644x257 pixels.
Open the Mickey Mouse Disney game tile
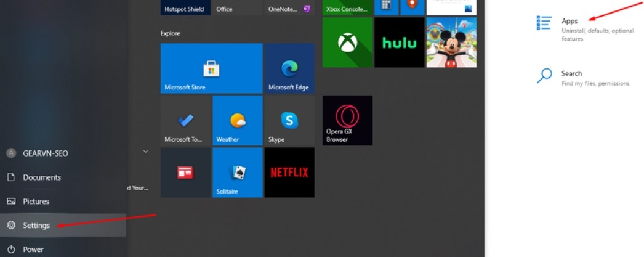451,43
